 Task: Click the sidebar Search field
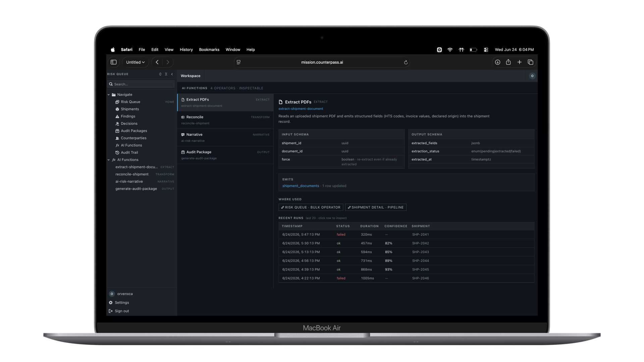coord(141,84)
